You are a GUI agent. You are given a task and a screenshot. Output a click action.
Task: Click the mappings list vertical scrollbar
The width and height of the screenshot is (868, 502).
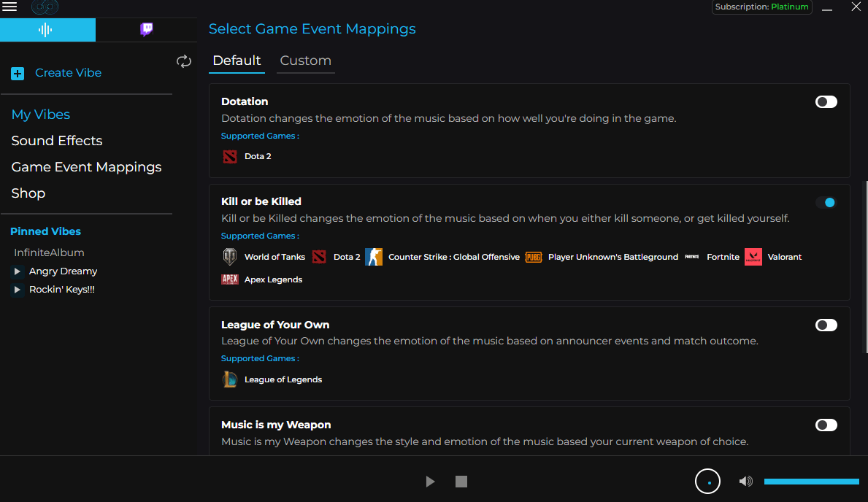(866, 267)
